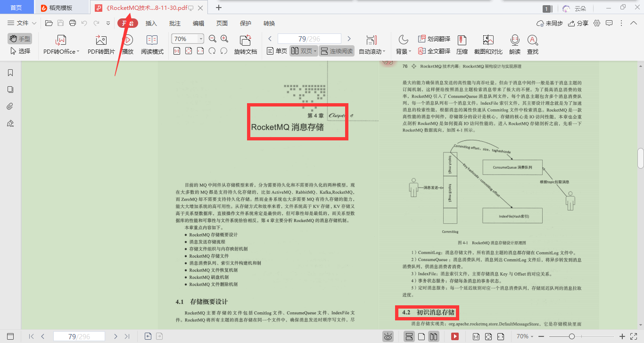
Task: Switch to the 选择 selection tool
Action: 20,51
